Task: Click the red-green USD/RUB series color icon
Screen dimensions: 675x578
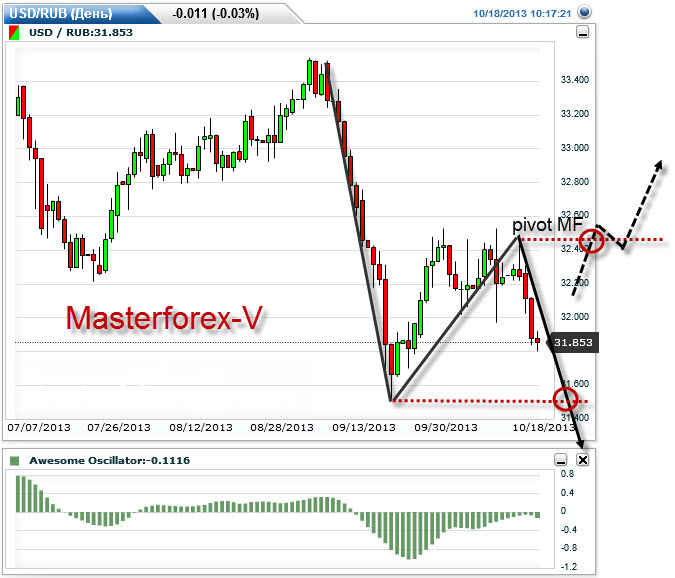Action: (x=14, y=33)
